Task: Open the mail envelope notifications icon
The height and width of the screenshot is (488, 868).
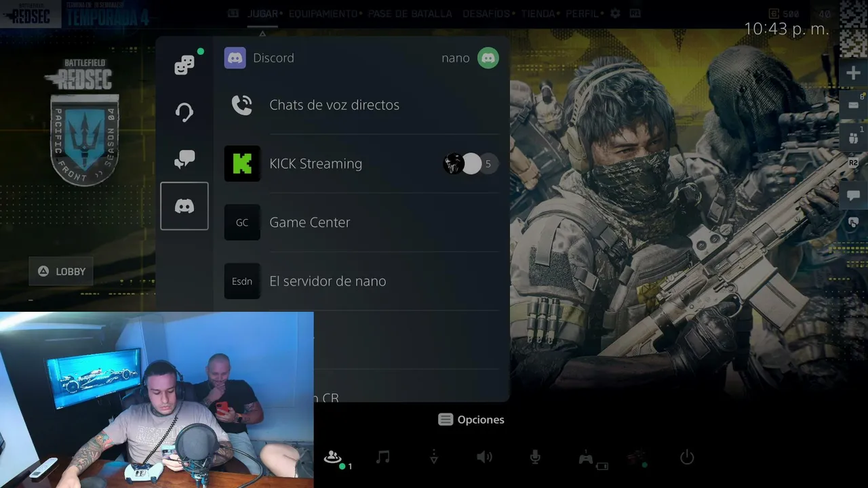Action: (x=854, y=105)
